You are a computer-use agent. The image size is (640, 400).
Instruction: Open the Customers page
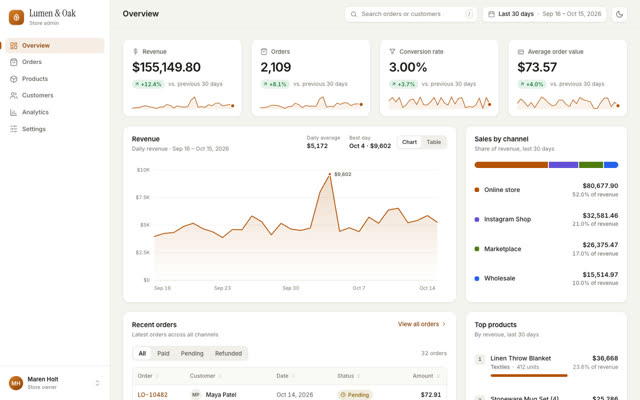tap(55, 96)
